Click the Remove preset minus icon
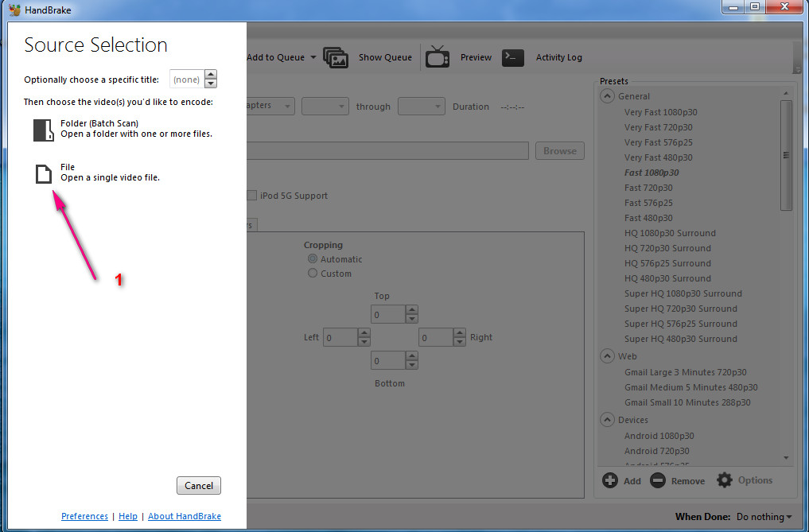 pos(657,480)
